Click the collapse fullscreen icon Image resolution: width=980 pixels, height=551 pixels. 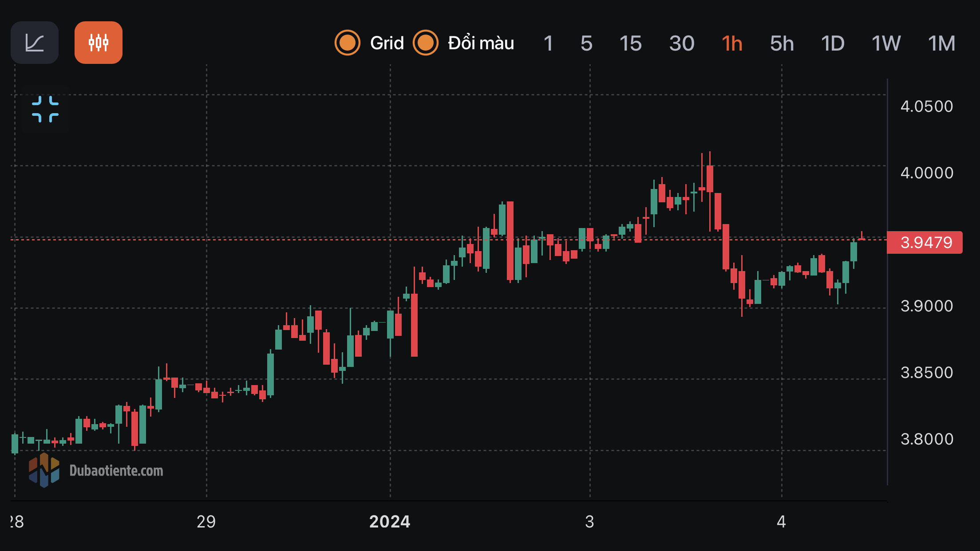coord(45,109)
